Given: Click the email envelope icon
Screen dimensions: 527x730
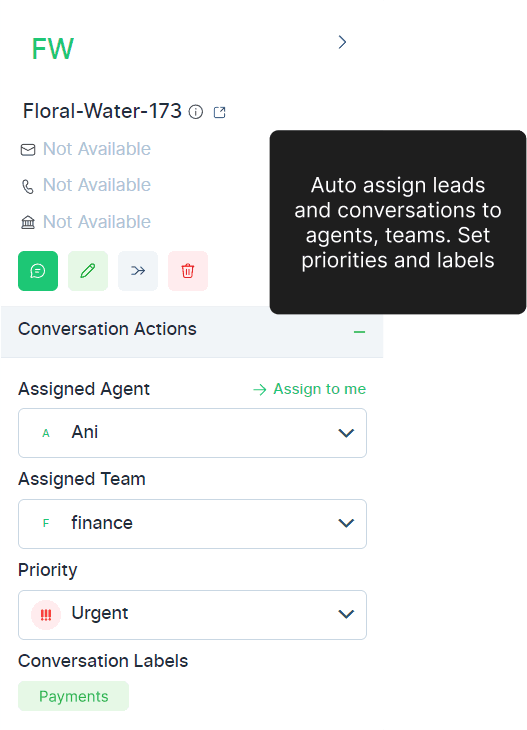Looking at the screenshot, I should (28, 149).
